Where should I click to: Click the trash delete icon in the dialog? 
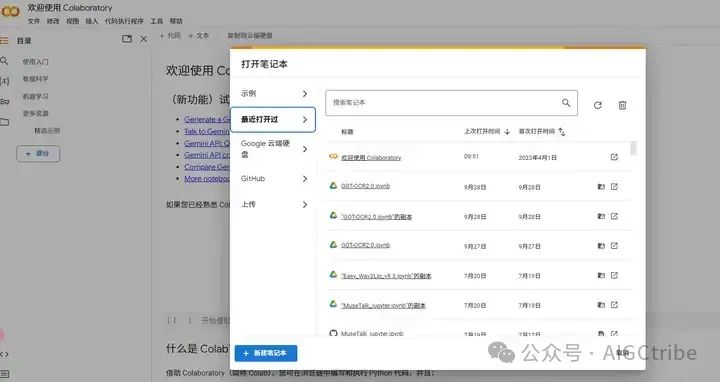622,105
